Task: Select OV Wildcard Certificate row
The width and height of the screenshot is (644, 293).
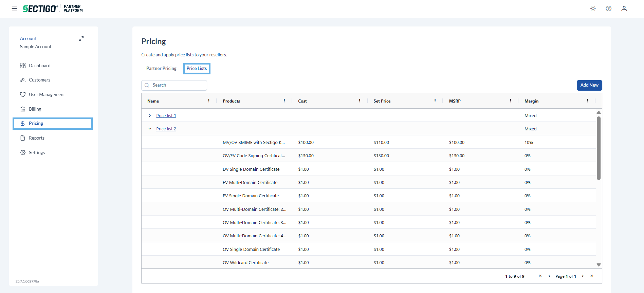Action: click(369, 262)
